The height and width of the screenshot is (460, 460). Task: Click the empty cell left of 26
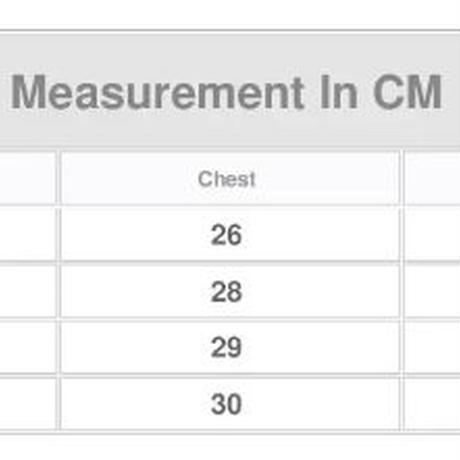click(x=28, y=235)
